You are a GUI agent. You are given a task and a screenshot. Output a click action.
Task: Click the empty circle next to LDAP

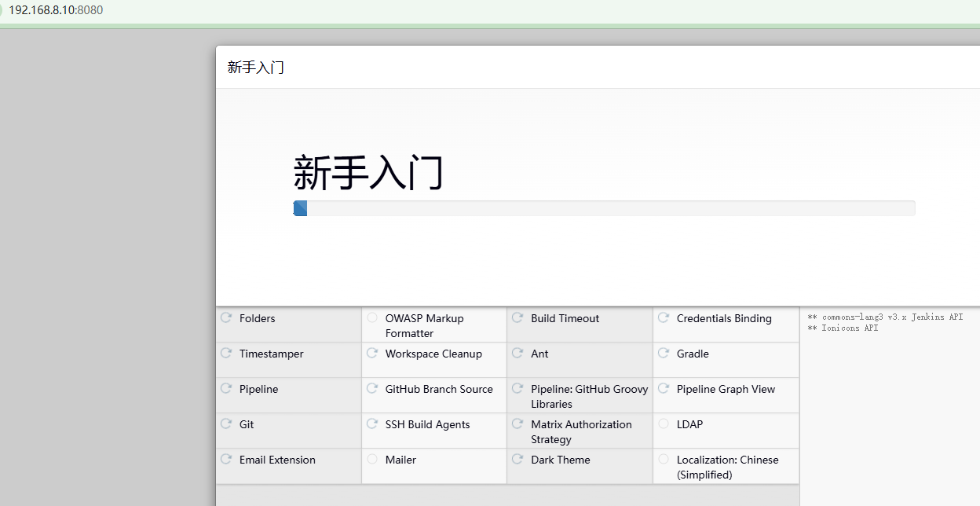click(x=664, y=424)
